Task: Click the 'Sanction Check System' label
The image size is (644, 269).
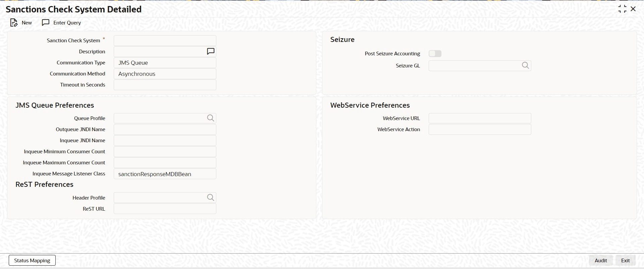Action: click(73, 41)
